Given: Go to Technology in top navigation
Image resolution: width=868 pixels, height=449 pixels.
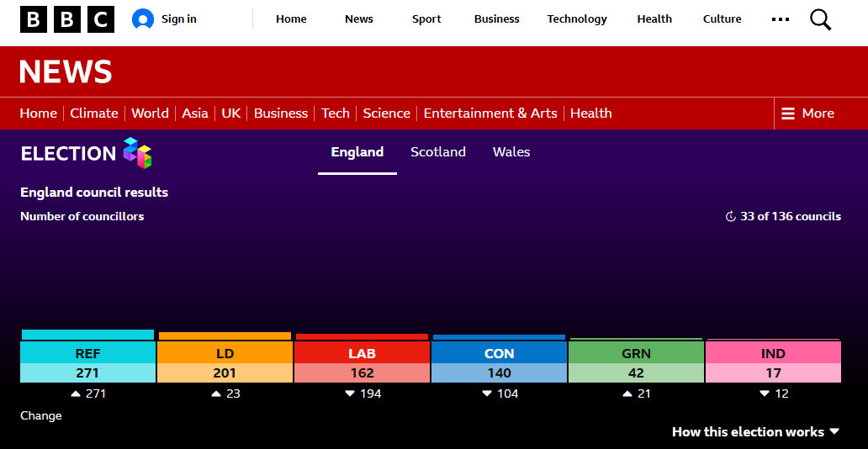Looking at the screenshot, I should click(x=577, y=19).
